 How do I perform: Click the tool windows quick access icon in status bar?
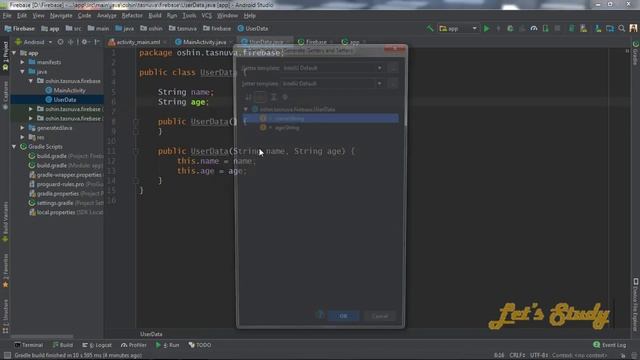pos(7,356)
